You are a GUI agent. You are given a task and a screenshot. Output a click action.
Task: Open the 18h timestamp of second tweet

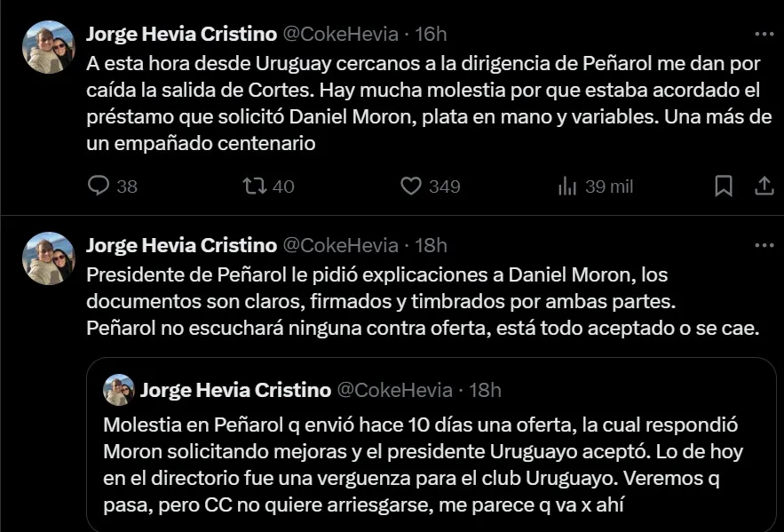pyautogui.click(x=431, y=244)
